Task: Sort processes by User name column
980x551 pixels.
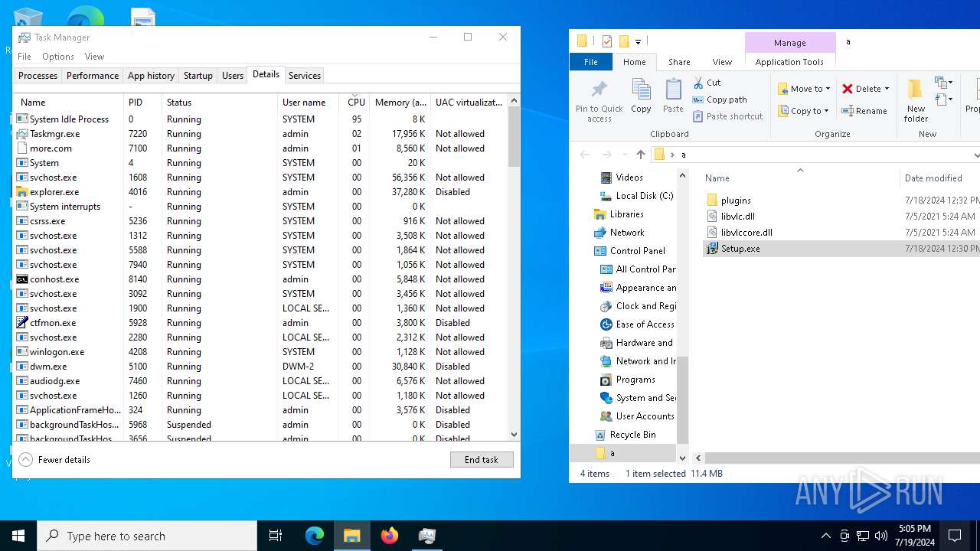Action: (308, 102)
